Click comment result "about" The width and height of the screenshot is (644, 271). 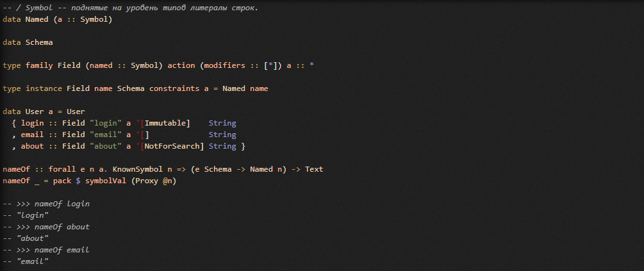(33, 238)
